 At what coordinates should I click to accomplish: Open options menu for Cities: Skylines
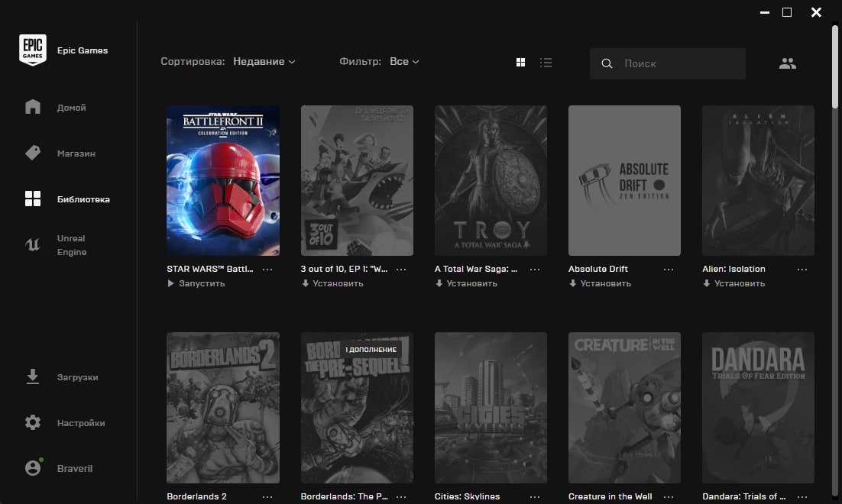point(535,497)
